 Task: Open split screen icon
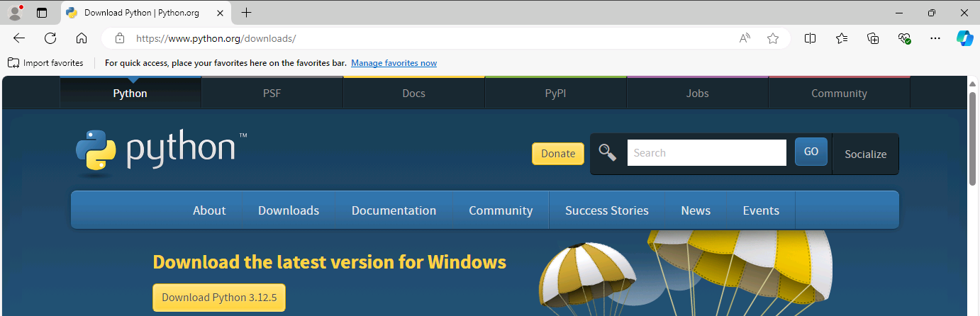coord(810,38)
